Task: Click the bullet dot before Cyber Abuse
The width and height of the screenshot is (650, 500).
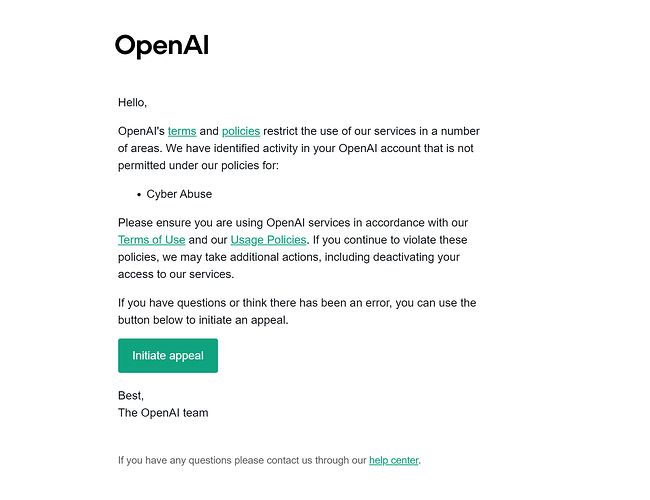Action: click(x=139, y=194)
